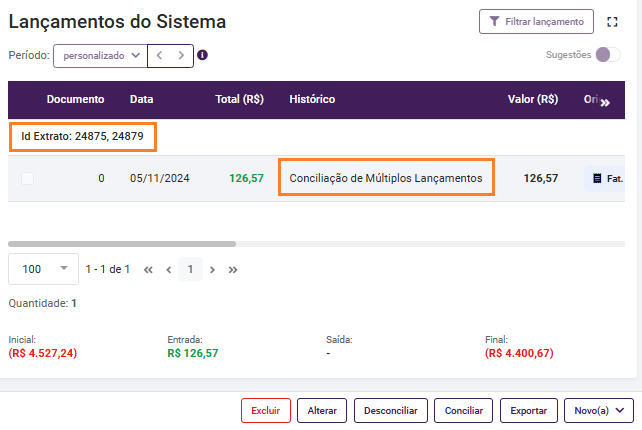Click the period info icon
642x430 pixels.
[x=202, y=55]
